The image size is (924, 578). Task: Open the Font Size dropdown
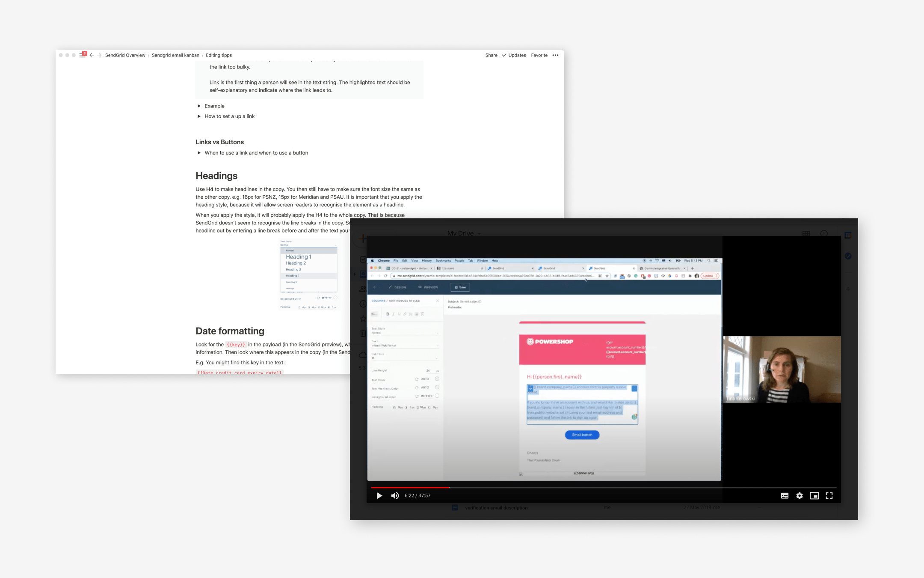[x=437, y=358]
